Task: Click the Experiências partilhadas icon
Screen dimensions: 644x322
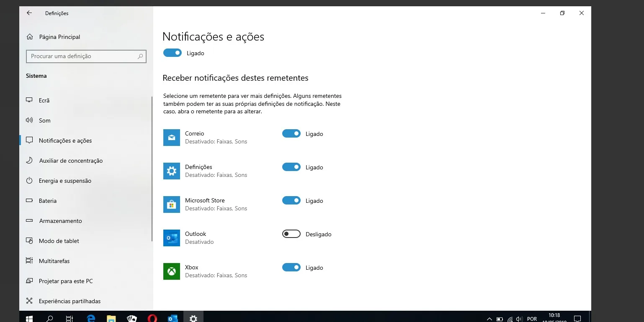Action: tap(29, 301)
